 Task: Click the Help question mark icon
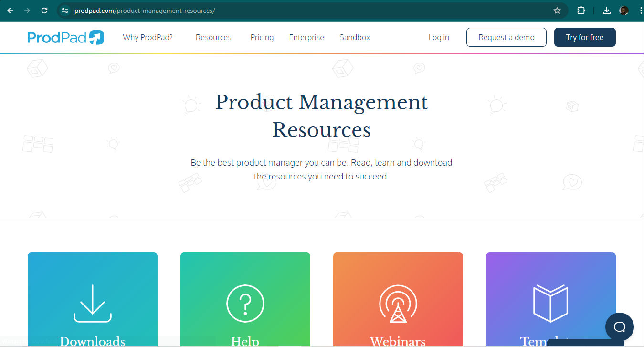click(x=245, y=304)
